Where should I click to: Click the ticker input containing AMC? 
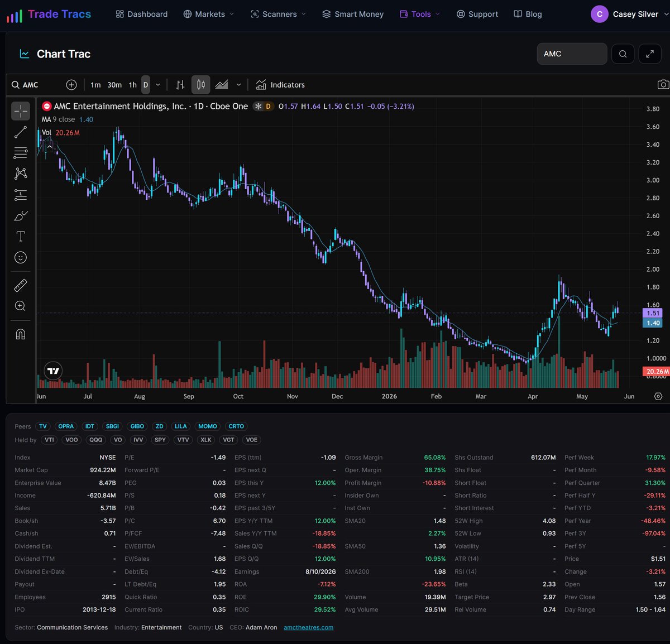572,54
